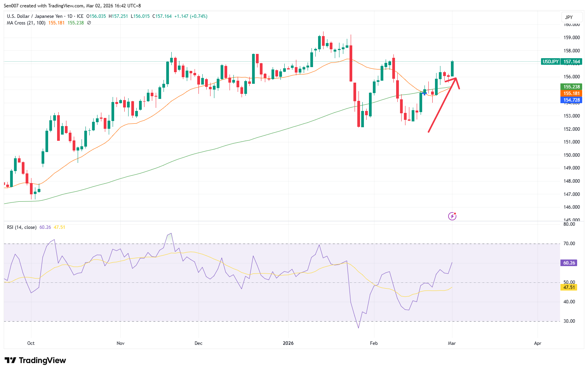
Task: Open the purple lightning quick-action icon
Action: pos(452,216)
